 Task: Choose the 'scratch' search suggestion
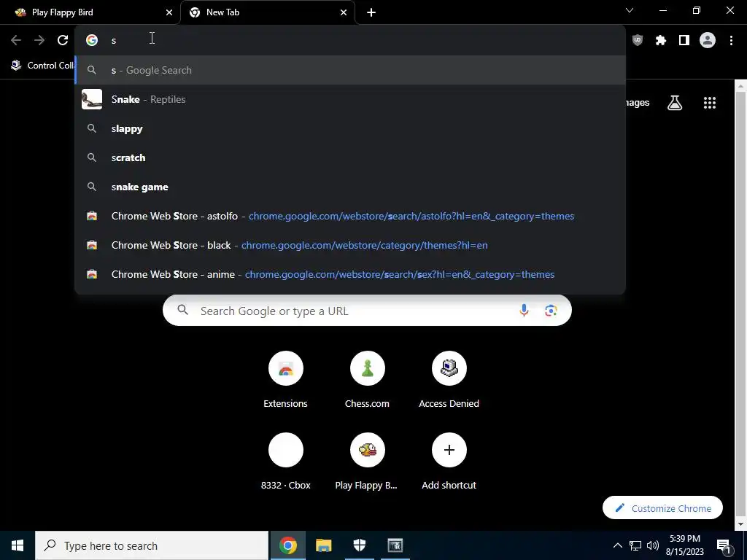click(350, 157)
